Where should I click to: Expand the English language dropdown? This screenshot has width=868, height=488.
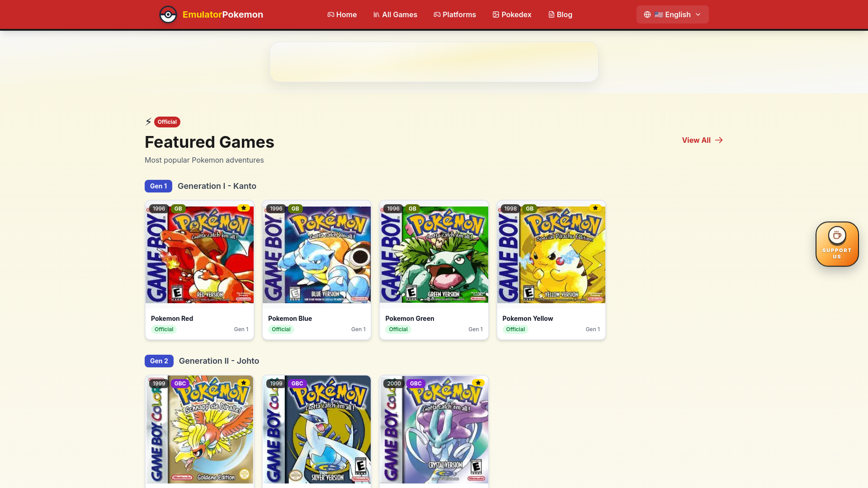click(x=672, y=14)
